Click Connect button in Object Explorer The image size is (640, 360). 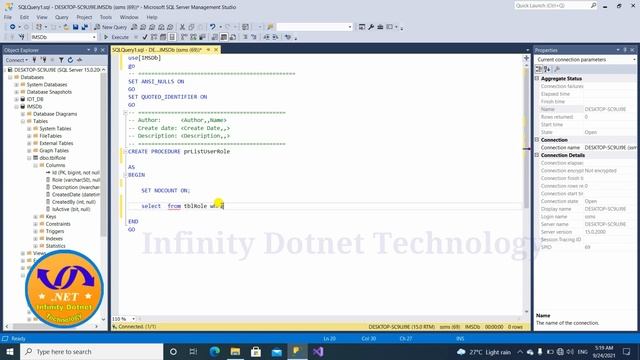coord(16,60)
